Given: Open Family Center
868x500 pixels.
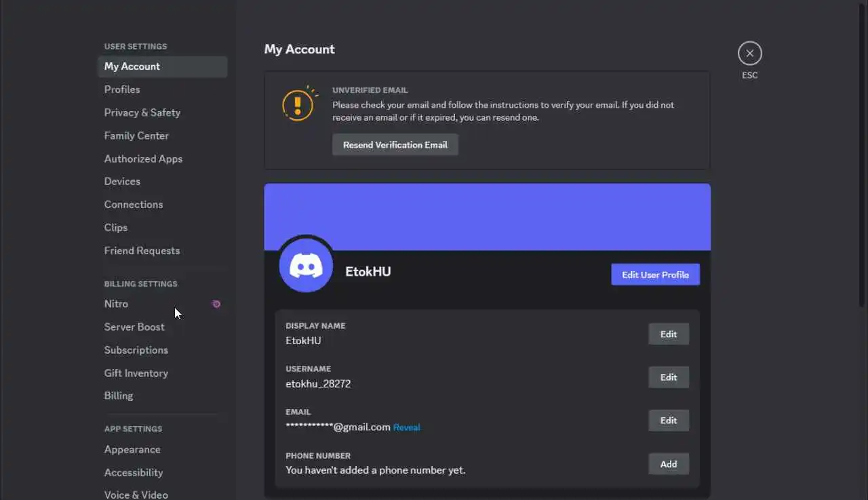Looking at the screenshot, I should pyautogui.click(x=163, y=136).
